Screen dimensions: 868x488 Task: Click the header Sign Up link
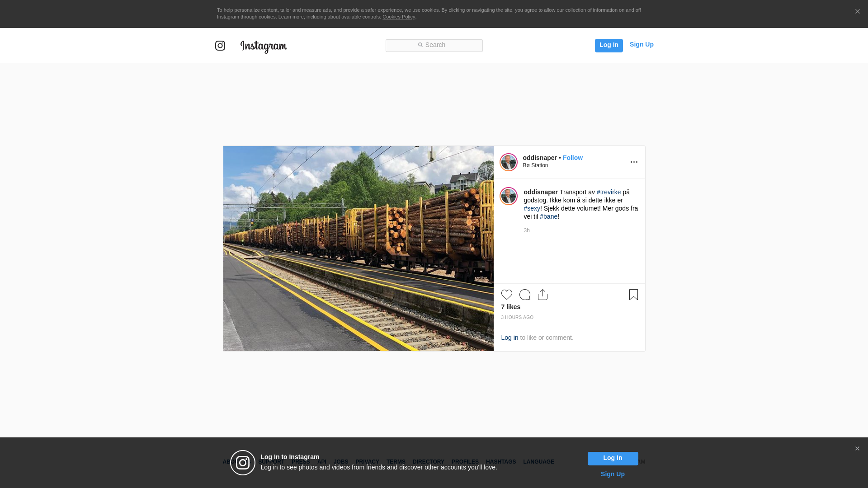[642, 44]
